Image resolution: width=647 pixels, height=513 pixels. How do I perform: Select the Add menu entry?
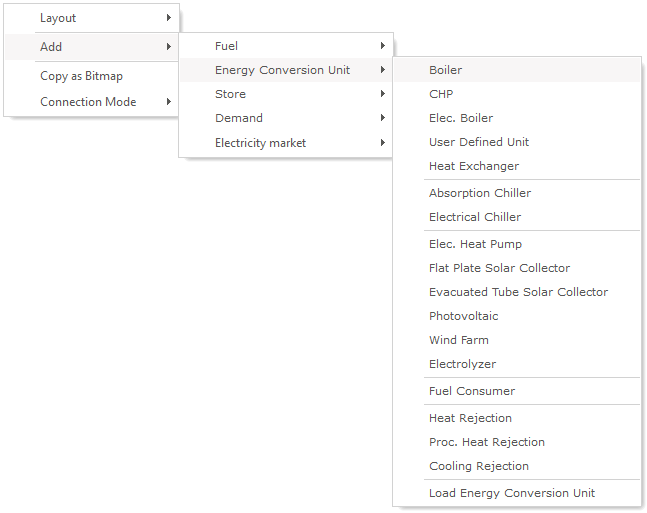(x=92, y=47)
